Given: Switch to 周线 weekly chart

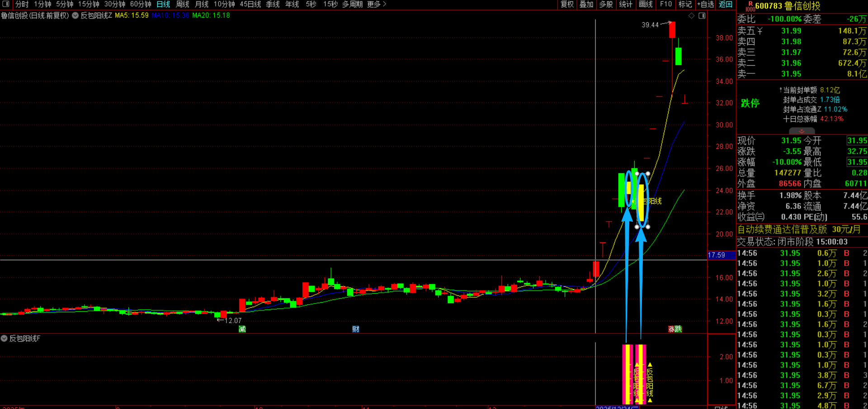Looking at the screenshot, I should (x=183, y=4).
